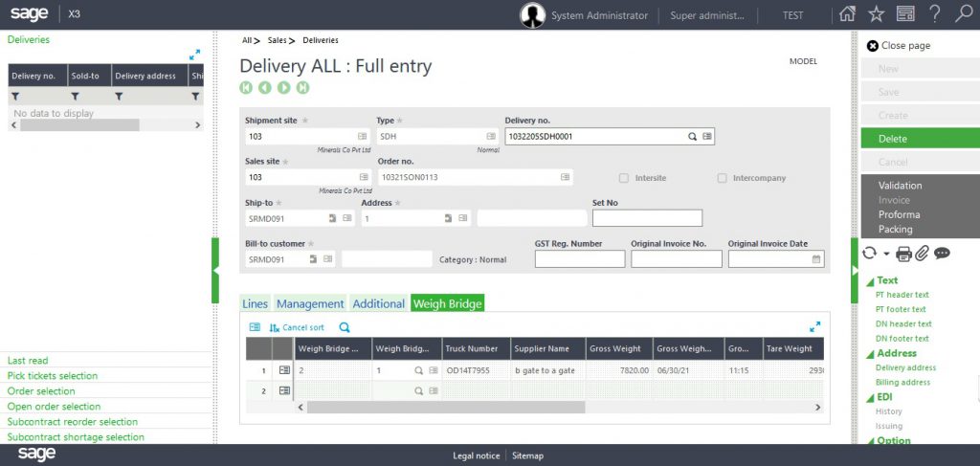
Task: Collapse the Address section
Action: pos(871,353)
